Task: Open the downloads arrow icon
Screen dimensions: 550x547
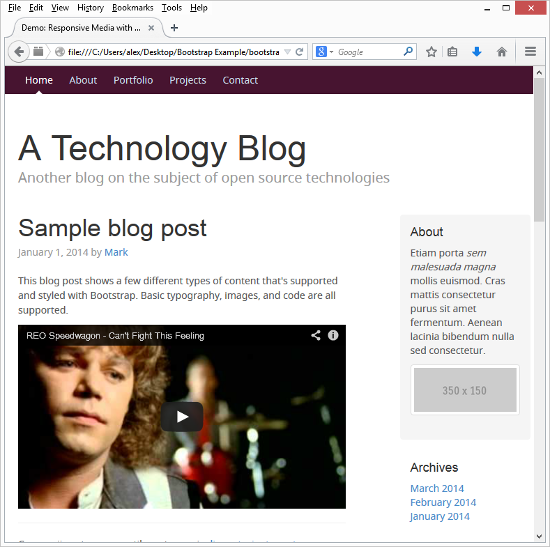Action: tap(476, 52)
